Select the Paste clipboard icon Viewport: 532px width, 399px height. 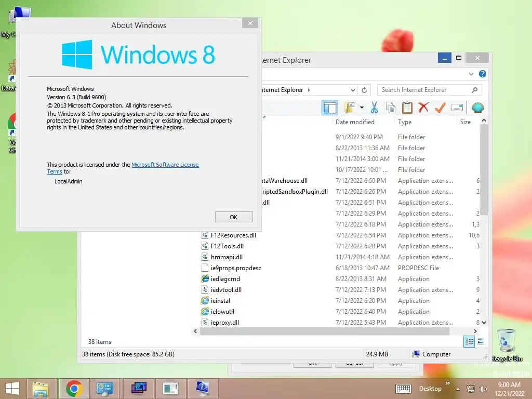click(407, 108)
